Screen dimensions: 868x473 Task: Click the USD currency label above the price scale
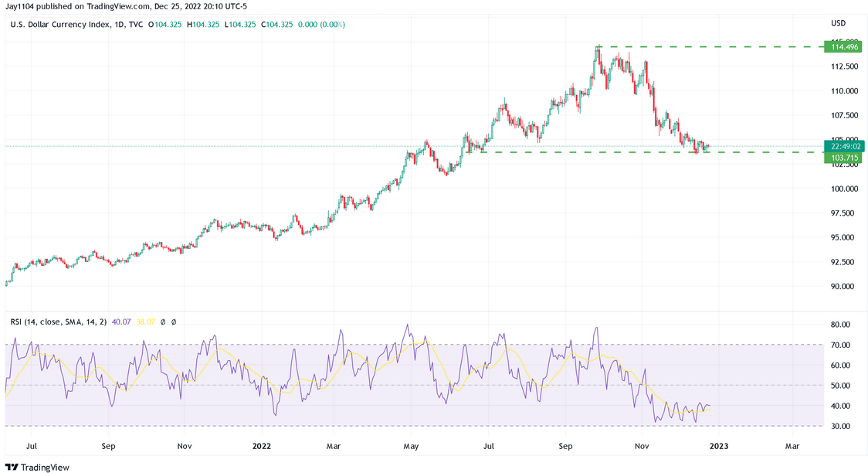pos(839,23)
